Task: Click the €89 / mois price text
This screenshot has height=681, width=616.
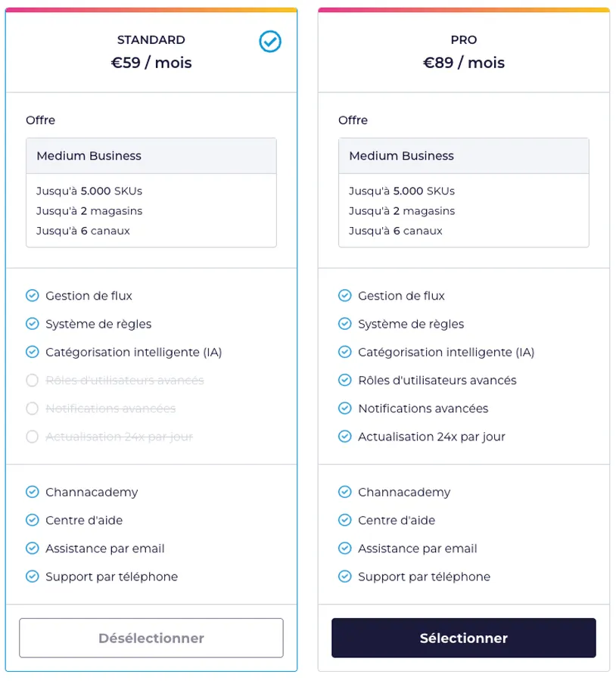Action: [464, 63]
